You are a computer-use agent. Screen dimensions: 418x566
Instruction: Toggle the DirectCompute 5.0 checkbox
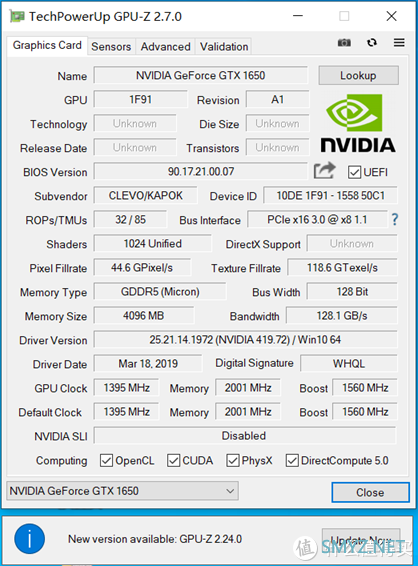tap(292, 460)
